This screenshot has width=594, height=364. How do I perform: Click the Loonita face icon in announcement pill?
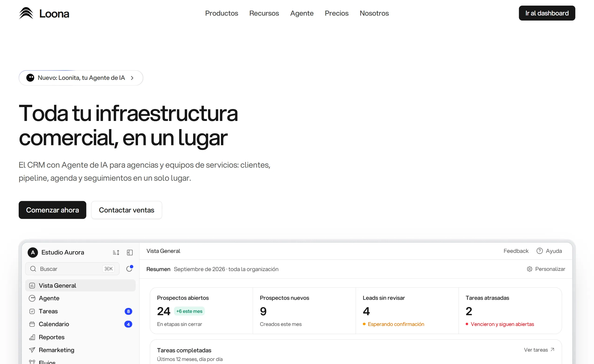pyautogui.click(x=30, y=78)
